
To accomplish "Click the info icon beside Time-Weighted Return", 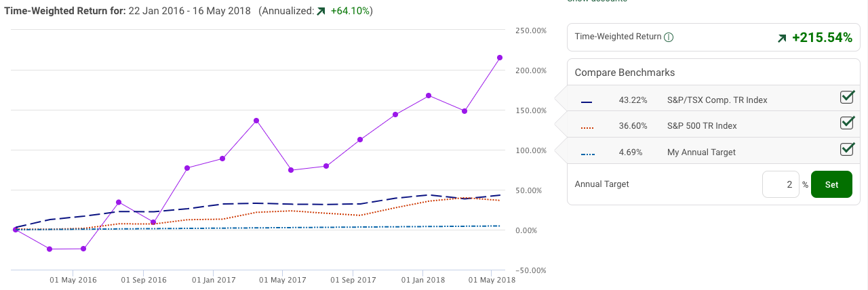I will (669, 37).
